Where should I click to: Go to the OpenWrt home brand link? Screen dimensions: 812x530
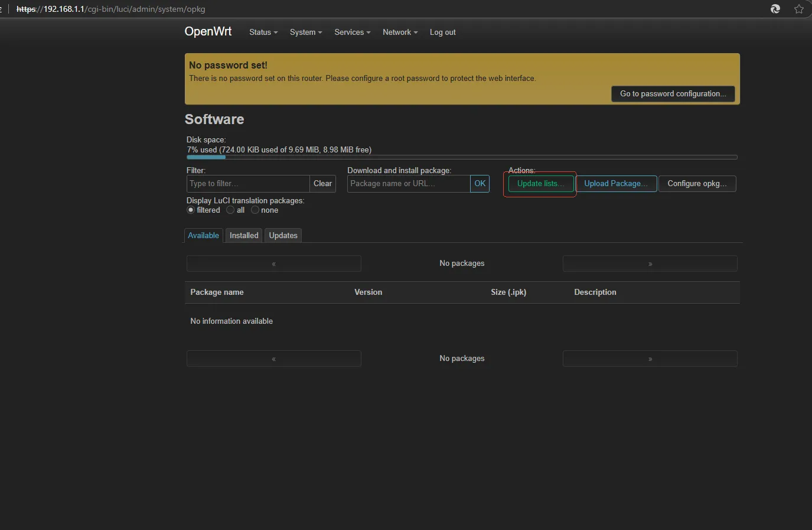(208, 31)
